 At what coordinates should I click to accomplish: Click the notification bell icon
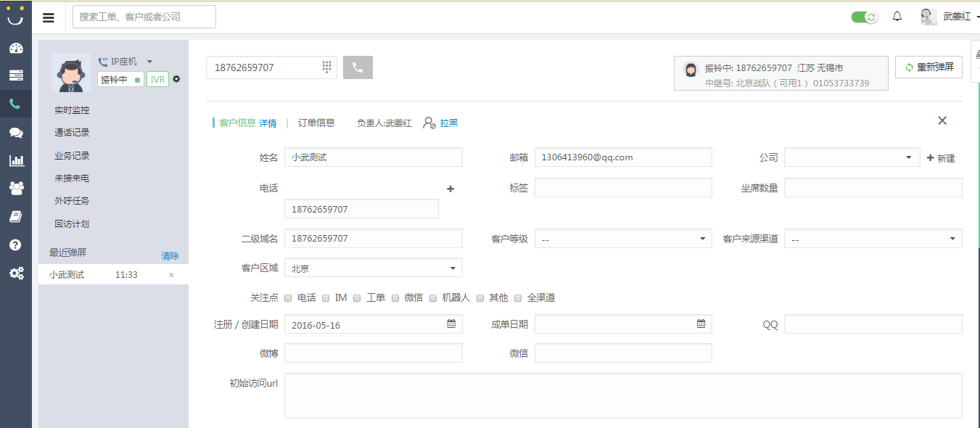[897, 17]
